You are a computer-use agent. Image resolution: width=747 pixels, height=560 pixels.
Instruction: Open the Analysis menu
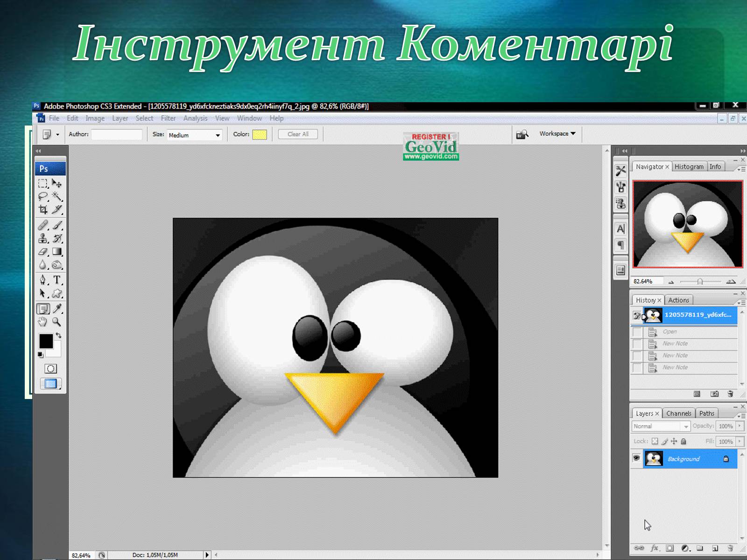[195, 119]
